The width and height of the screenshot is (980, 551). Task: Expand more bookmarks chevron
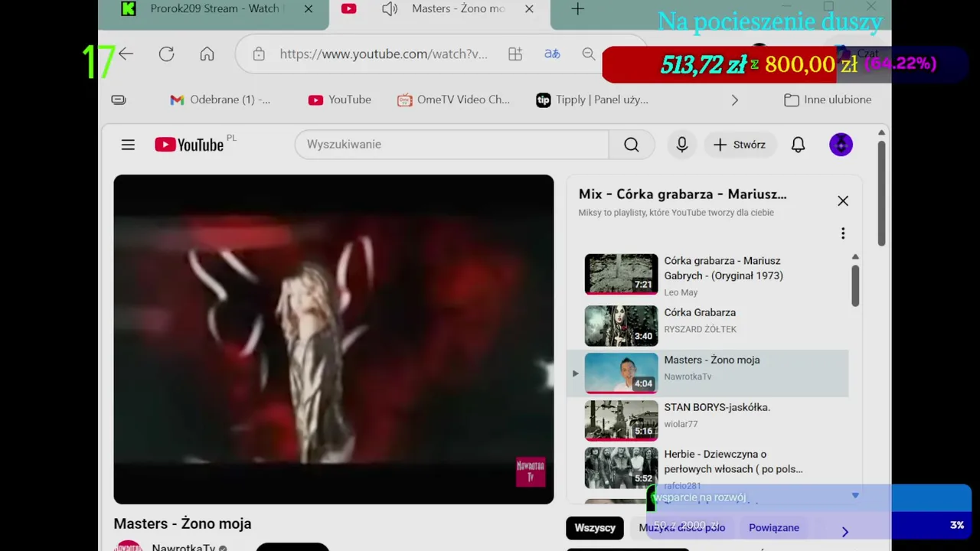(x=735, y=99)
